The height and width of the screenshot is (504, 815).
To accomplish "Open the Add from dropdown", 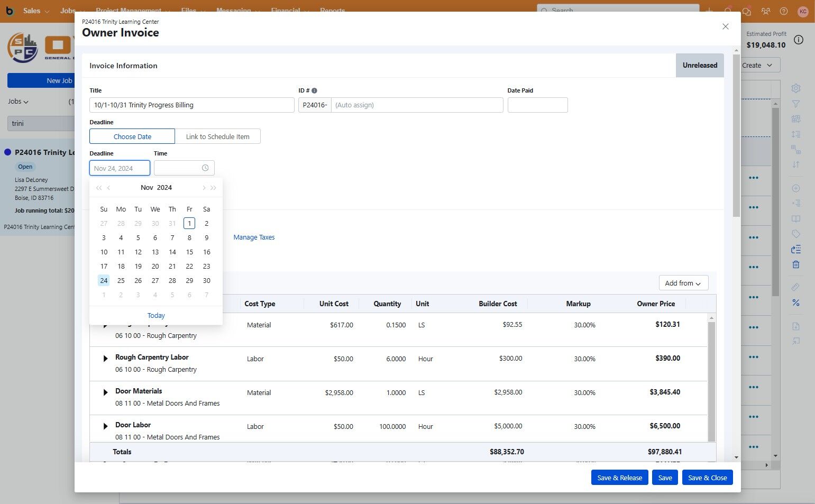I will [683, 283].
